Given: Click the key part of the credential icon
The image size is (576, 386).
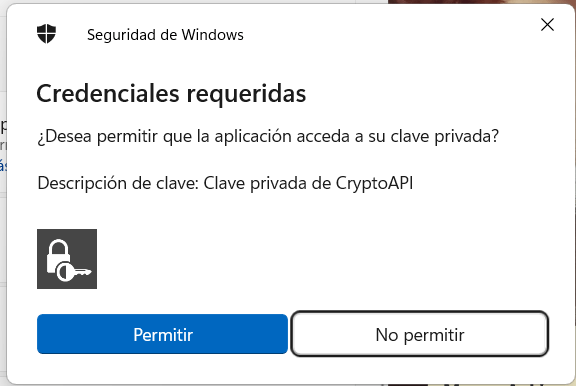Looking at the screenshot, I should point(75,272).
